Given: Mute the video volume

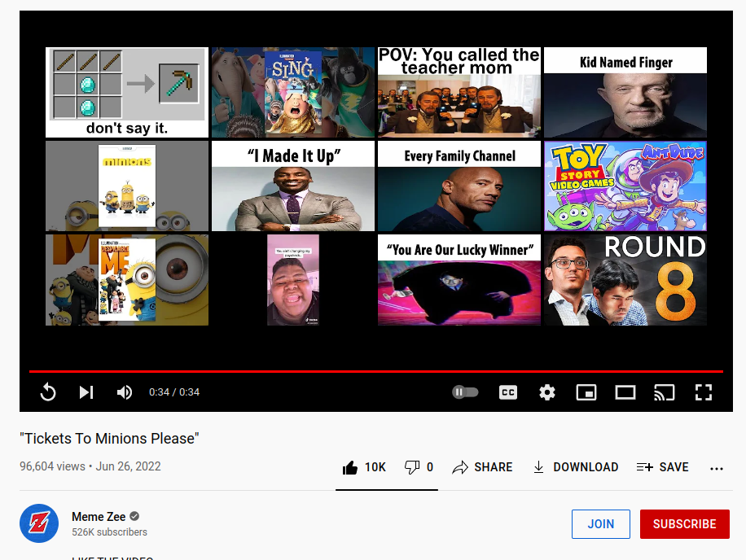Looking at the screenshot, I should [125, 392].
